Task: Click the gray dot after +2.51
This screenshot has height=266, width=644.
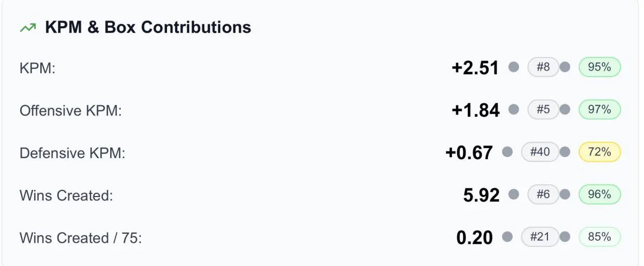Action: point(514,67)
